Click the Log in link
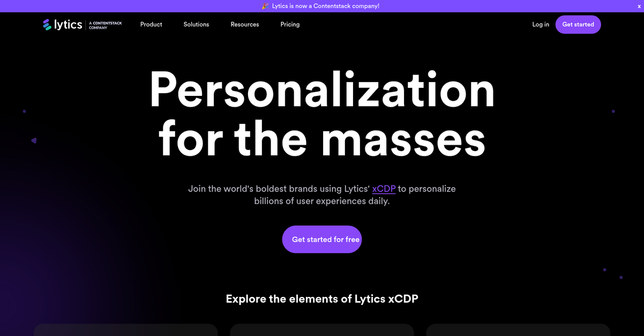 (541, 25)
